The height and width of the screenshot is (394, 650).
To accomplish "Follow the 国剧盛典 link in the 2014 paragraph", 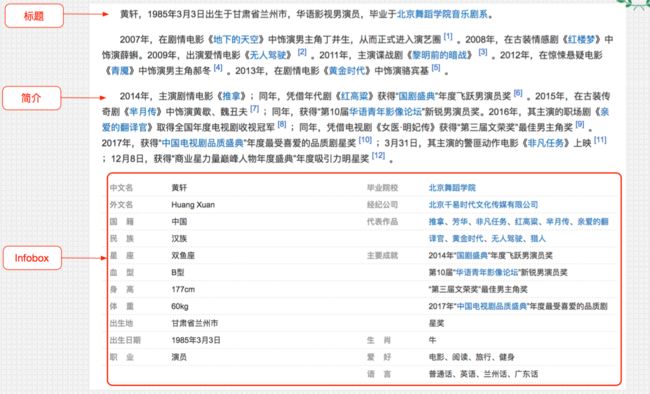I will 417,96.
